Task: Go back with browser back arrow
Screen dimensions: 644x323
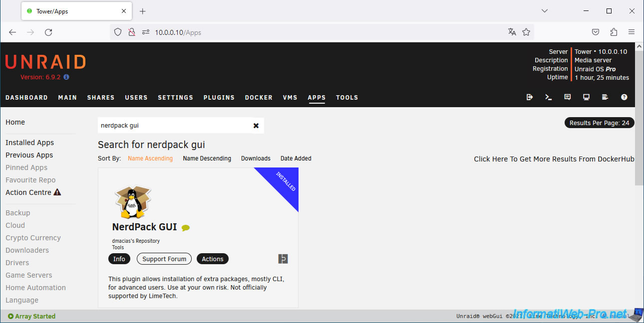Action: (12, 32)
